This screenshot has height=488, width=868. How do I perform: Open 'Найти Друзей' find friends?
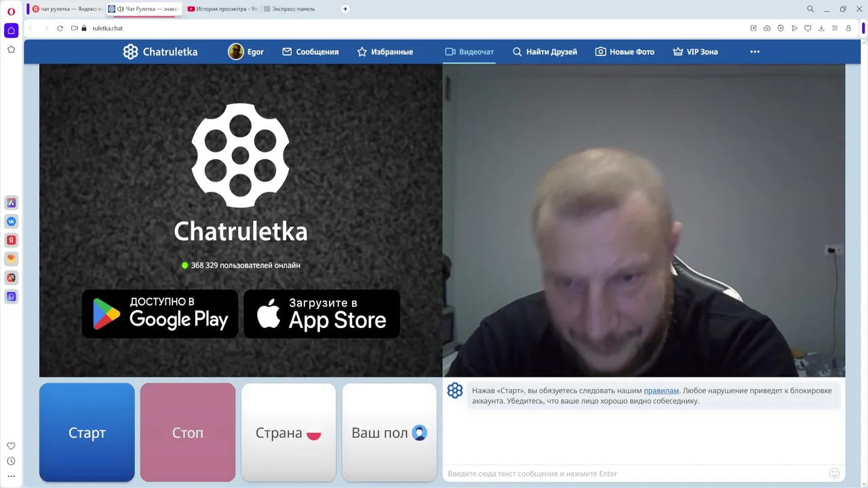[x=545, y=52]
